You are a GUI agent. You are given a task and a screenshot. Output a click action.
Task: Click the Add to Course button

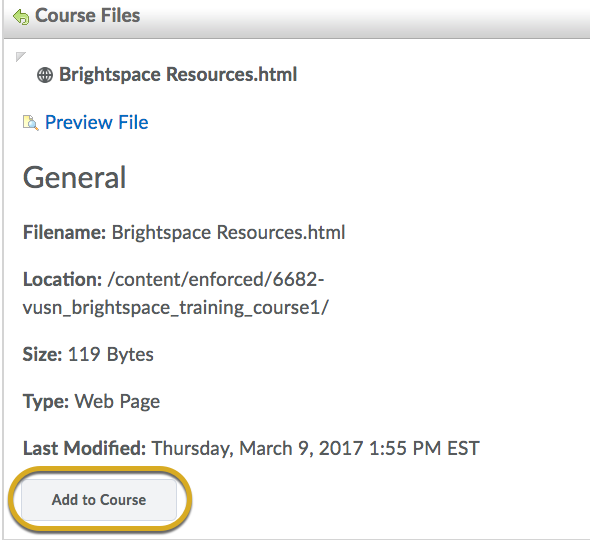[99, 500]
